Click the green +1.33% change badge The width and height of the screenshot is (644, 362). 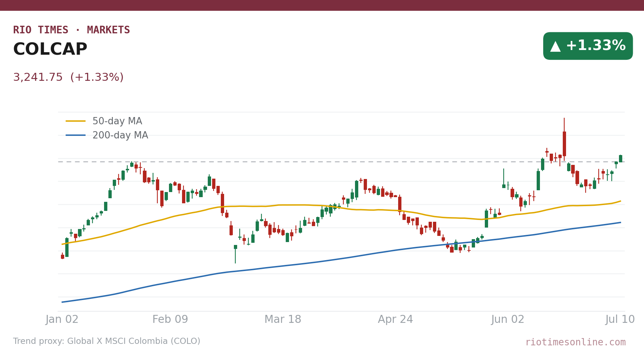pos(588,46)
